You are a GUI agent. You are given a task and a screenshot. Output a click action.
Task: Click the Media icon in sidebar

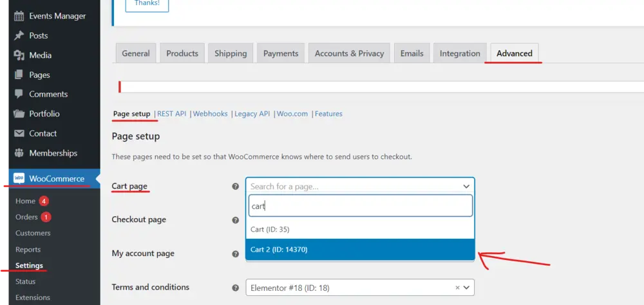tap(19, 55)
